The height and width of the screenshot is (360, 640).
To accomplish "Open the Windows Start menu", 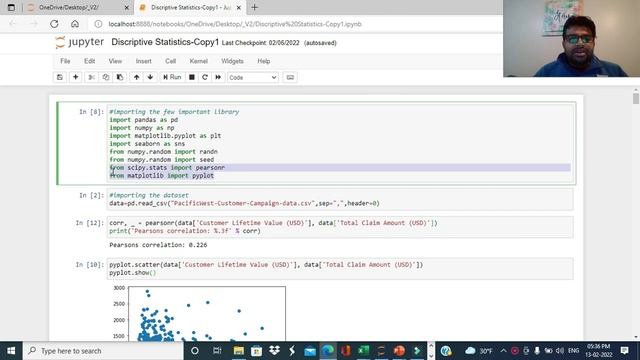I will pos(11,351).
